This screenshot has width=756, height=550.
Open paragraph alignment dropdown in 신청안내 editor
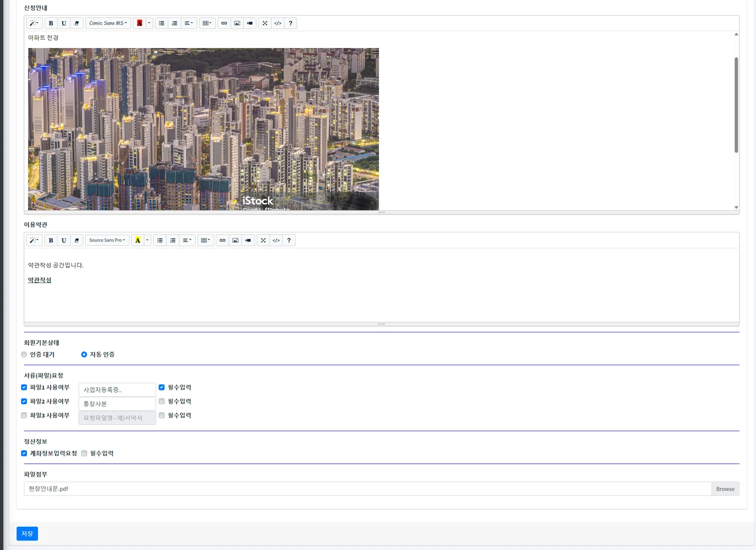click(189, 23)
